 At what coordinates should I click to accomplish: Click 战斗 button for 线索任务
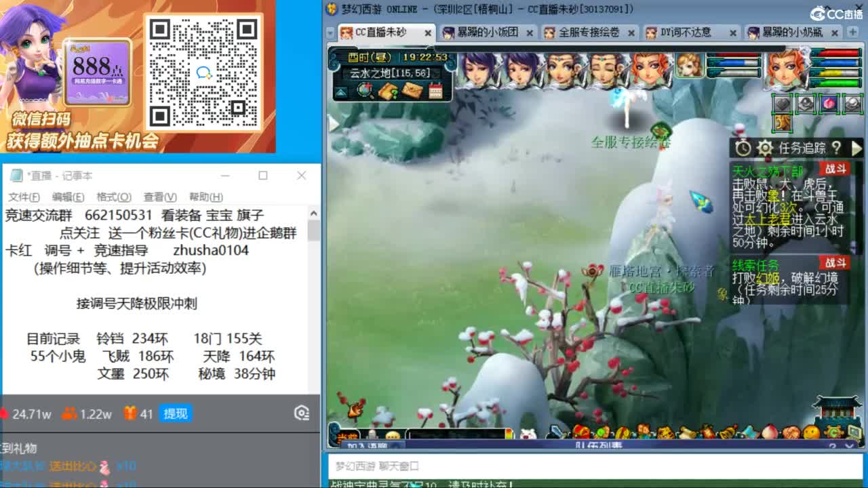click(x=834, y=262)
